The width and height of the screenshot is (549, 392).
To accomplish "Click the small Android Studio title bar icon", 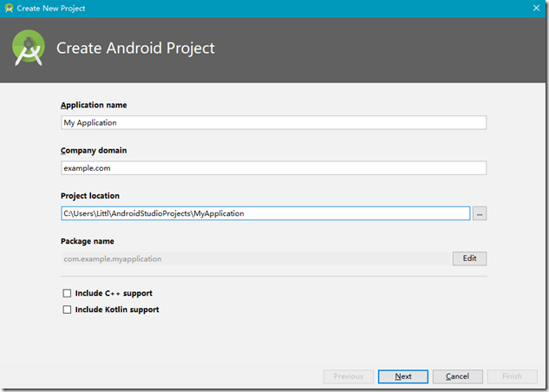I will [x=9, y=8].
